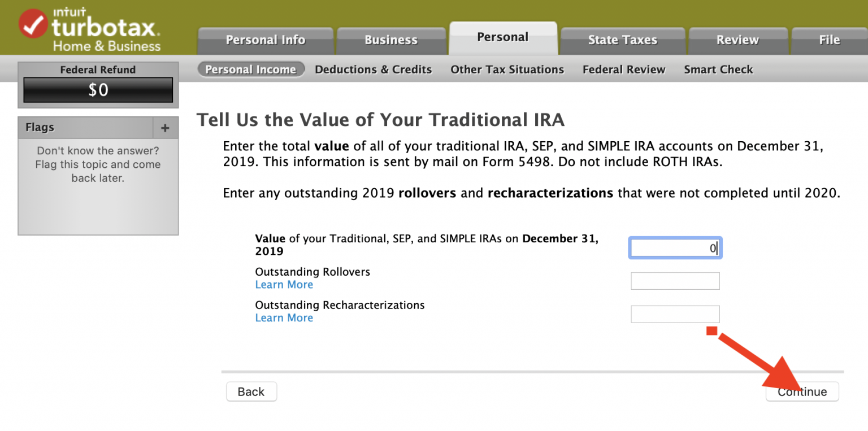
Task: Add a flag with the plus icon
Action: (165, 128)
